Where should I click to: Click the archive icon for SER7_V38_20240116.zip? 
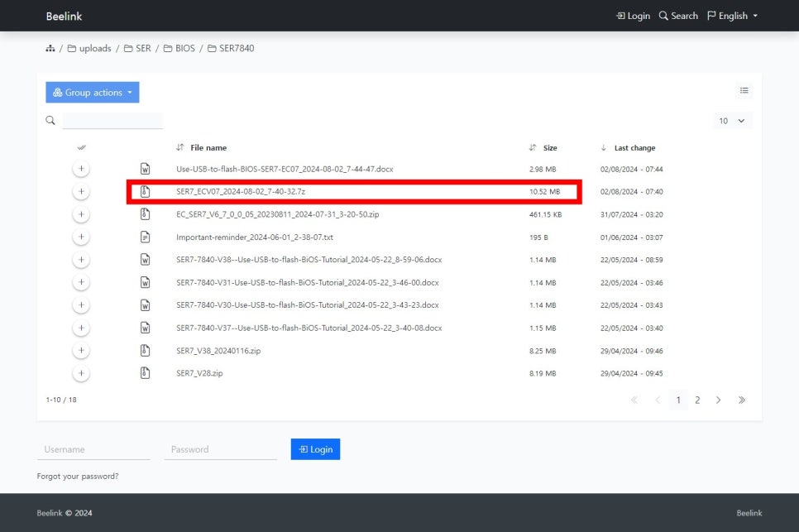(146, 351)
